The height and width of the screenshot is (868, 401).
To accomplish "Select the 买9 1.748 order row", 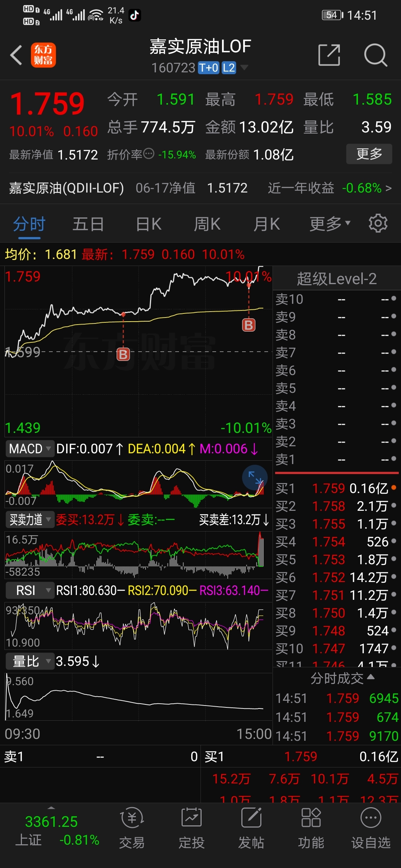I will point(336,631).
